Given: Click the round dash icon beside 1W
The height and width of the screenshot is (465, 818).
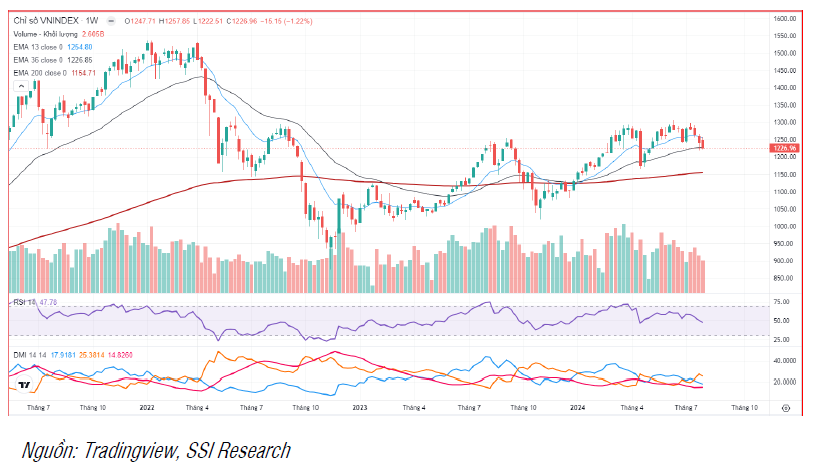Looking at the screenshot, I should click(x=111, y=21).
